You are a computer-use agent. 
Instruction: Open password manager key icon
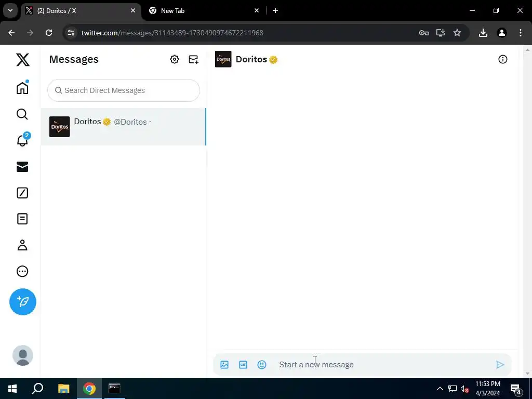(423, 33)
